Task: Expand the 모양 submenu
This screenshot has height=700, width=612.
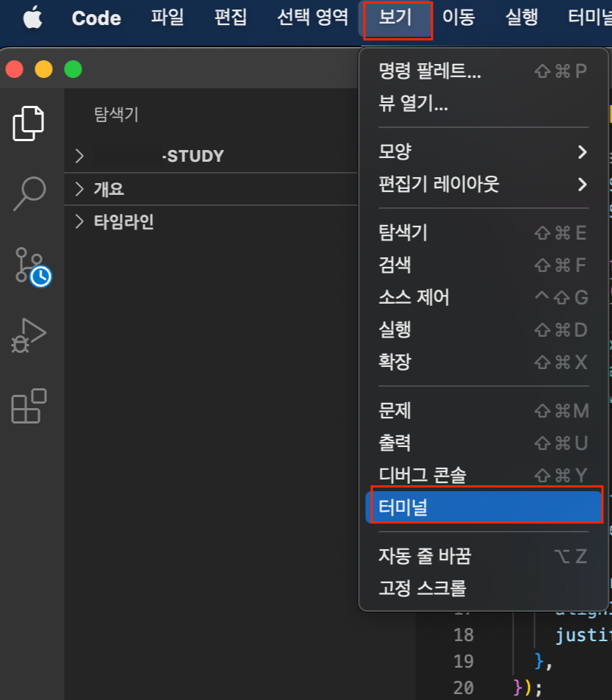Action: 483,151
